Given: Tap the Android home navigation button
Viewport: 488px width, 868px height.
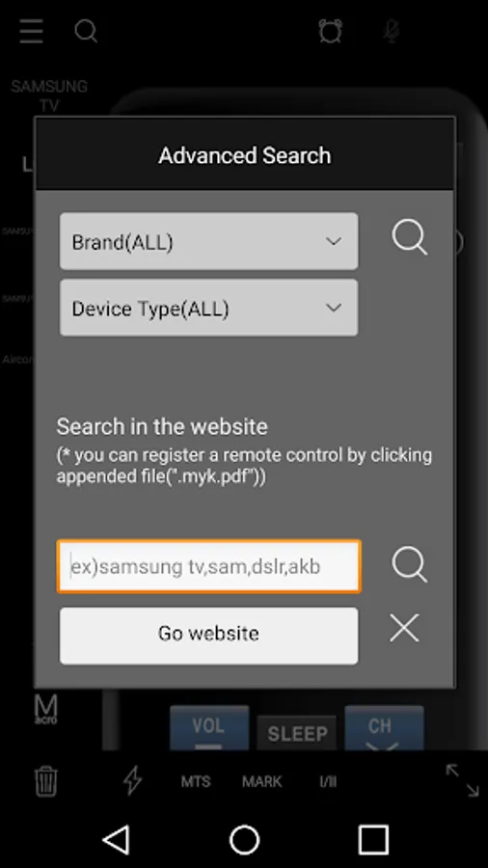Looking at the screenshot, I should (245, 840).
